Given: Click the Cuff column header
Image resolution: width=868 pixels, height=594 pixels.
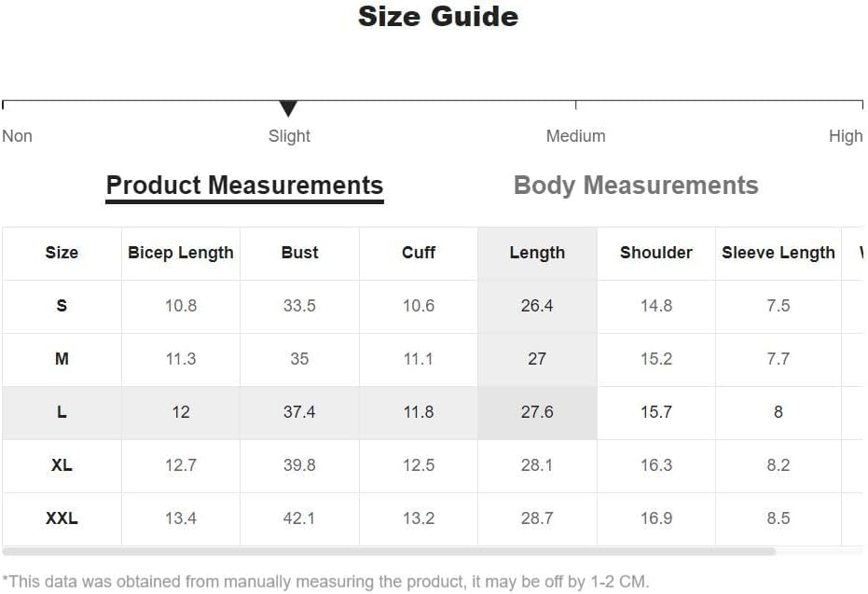Looking at the screenshot, I should (x=419, y=253).
